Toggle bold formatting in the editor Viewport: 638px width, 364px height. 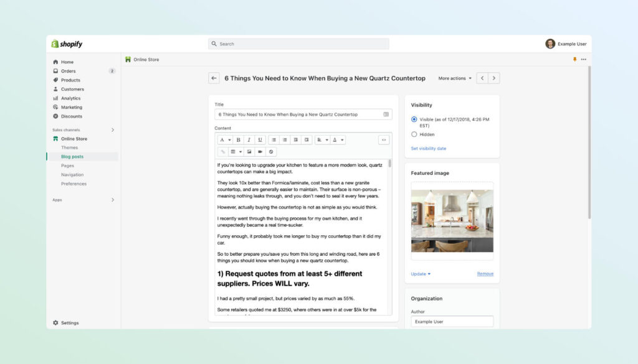238,139
